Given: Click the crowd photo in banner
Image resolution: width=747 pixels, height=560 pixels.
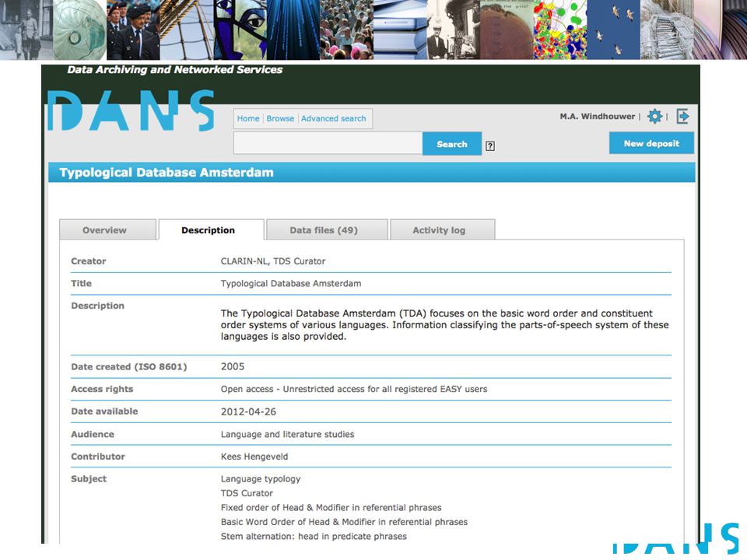Looking at the screenshot, I should (347, 30).
